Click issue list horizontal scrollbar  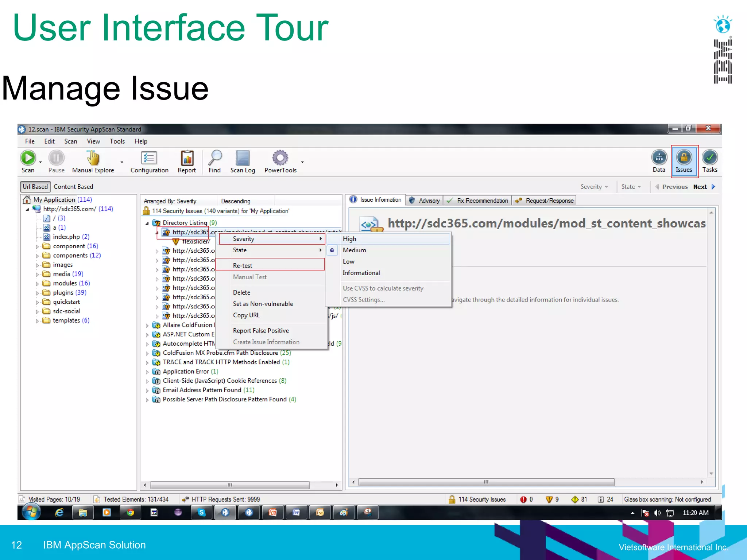(x=230, y=485)
